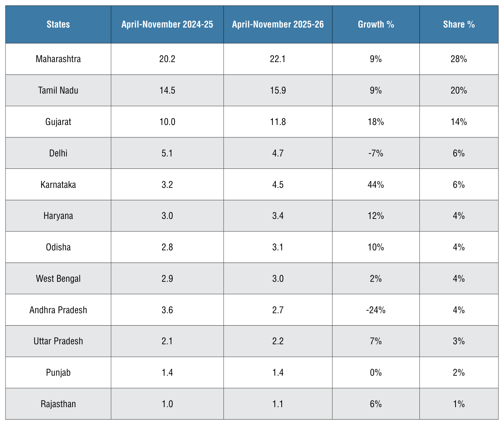Select the Odisha row label
Image resolution: width=504 pixels, height=425 pixels.
click(58, 247)
